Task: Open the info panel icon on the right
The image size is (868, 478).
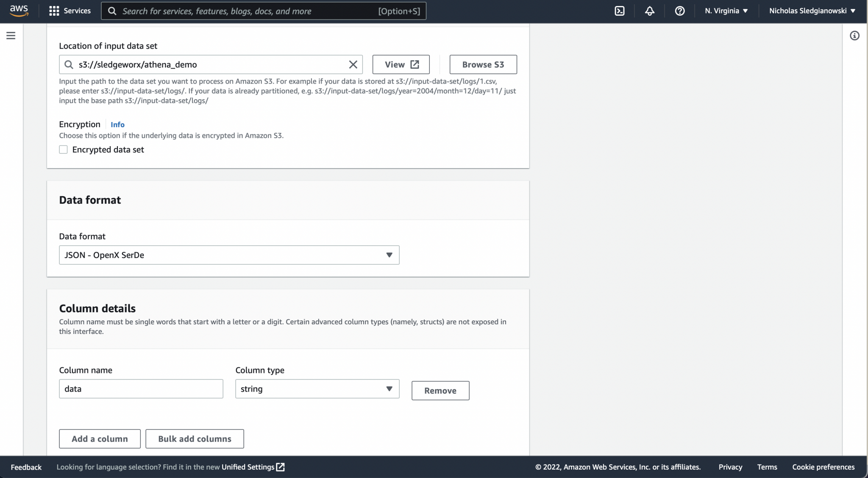Action: (855, 36)
